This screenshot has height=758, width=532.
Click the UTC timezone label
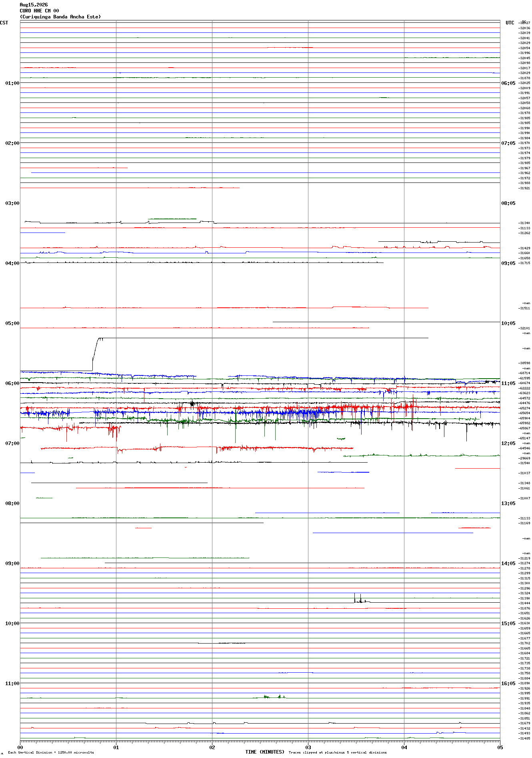coord(510,23)
